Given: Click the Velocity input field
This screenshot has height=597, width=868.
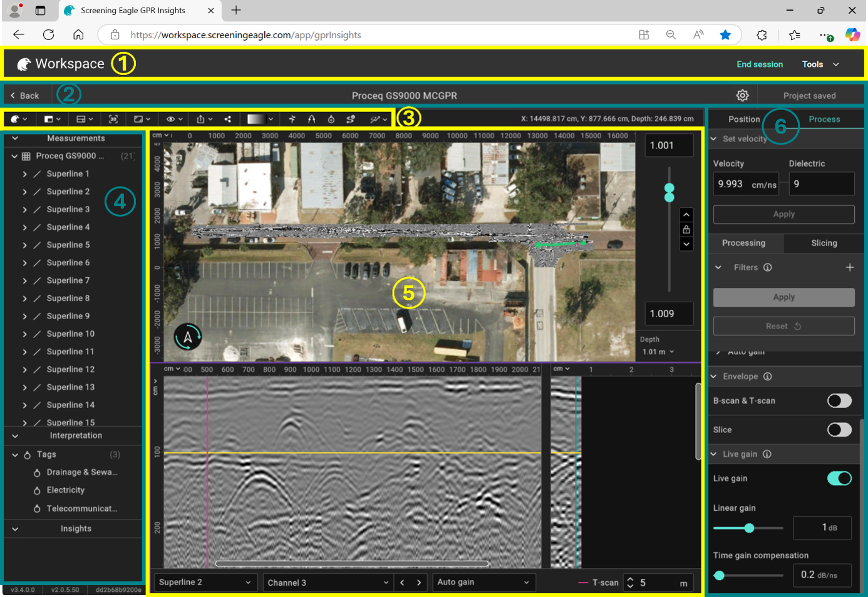Looking at the screenshot, I should pyautogui.click(x=746, y=184).
